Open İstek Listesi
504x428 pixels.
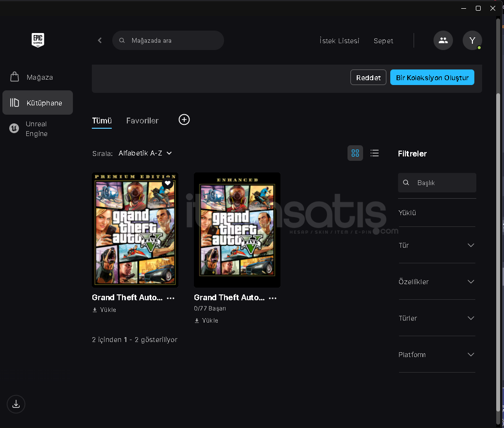click(x=339, y=41)
